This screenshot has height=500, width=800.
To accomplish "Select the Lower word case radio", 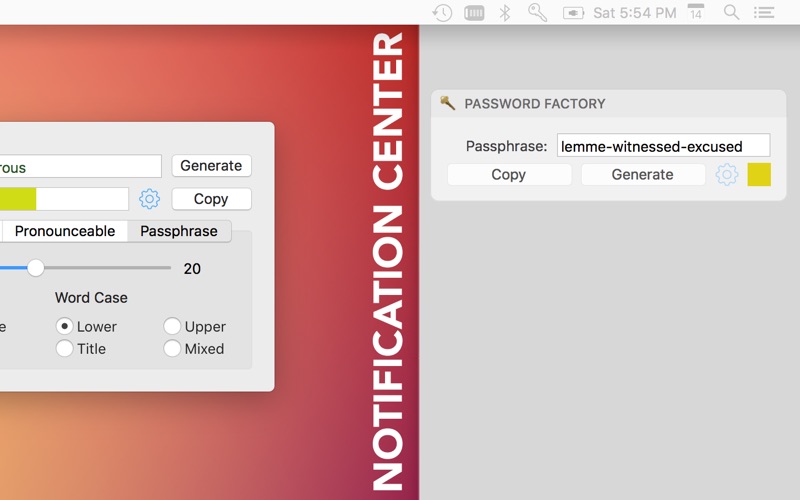I will pos(64,326).
